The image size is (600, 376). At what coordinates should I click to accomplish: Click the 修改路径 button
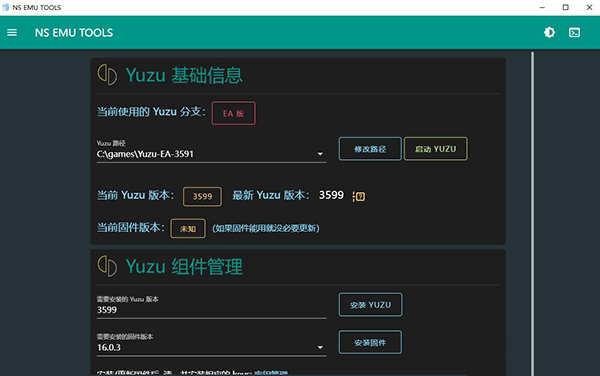point(370,149)
